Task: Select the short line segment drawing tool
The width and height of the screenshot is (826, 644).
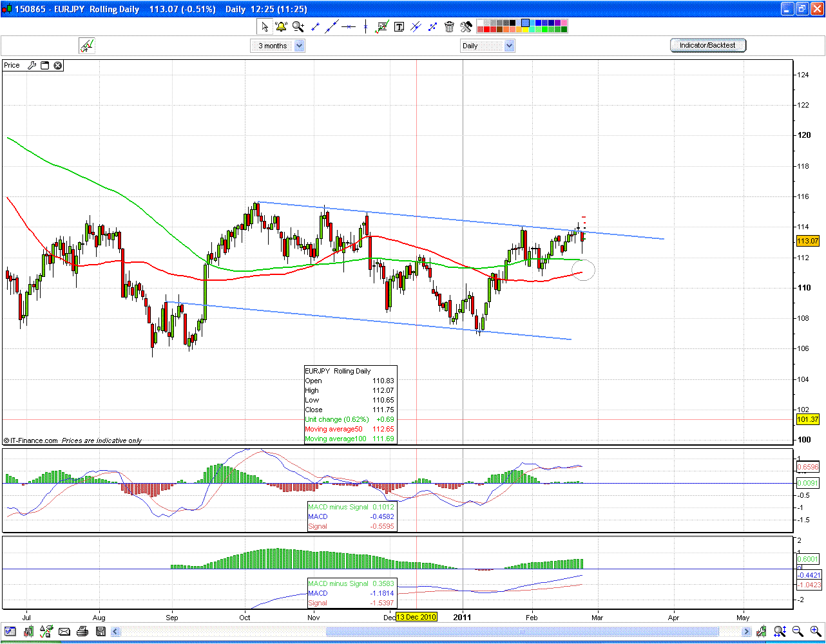Action: [315, 26]
